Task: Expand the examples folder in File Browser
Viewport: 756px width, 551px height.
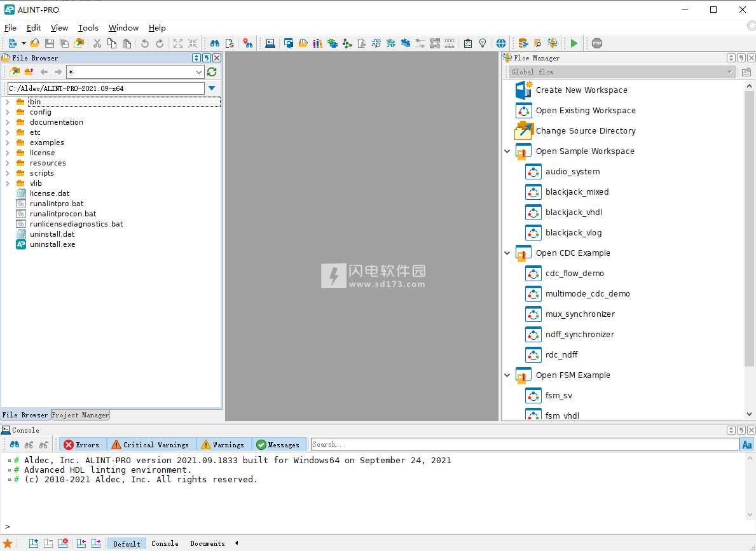Action: [8, 143]
